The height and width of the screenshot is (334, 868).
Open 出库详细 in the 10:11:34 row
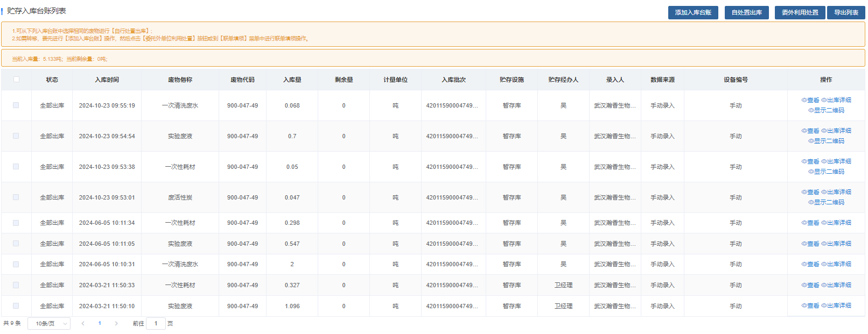(x=836, y=223)
